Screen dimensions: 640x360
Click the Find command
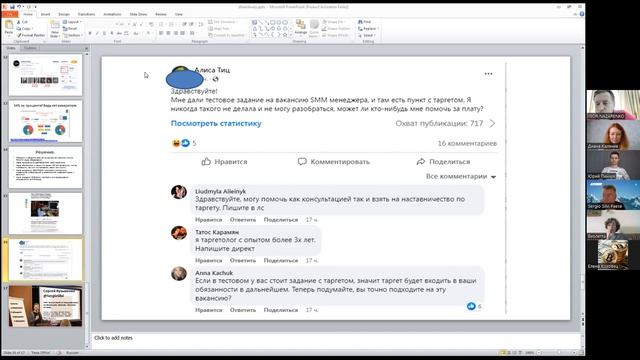[364, 22]
